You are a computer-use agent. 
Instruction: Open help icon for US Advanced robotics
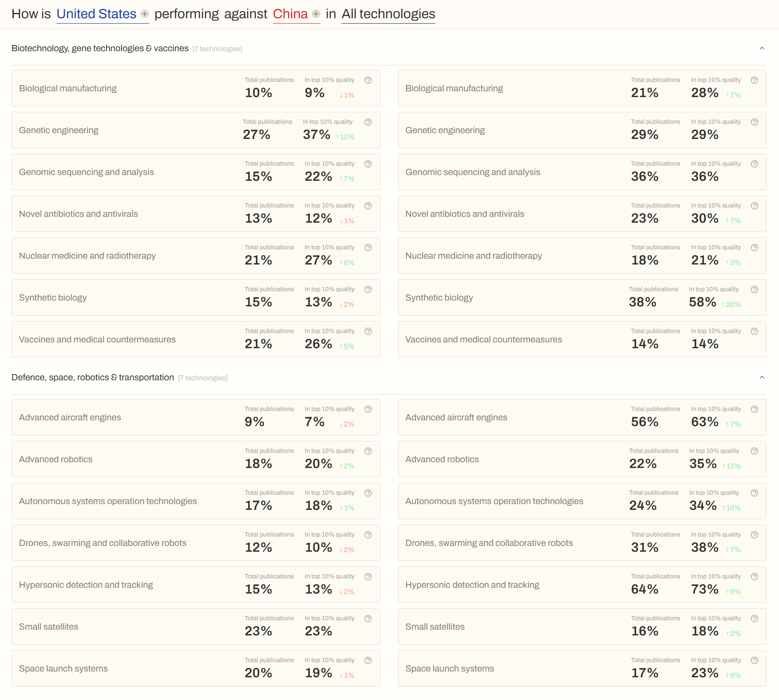[368, 451]
